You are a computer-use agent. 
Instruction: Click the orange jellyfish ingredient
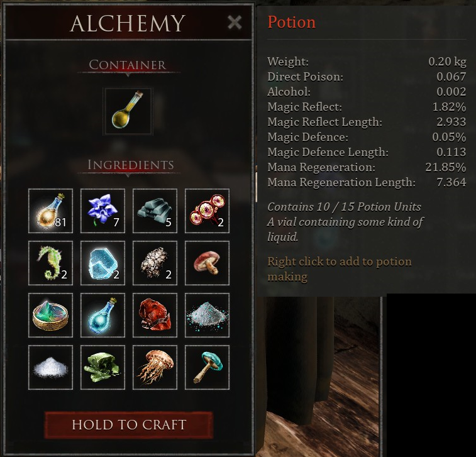(x=155, y=368)
